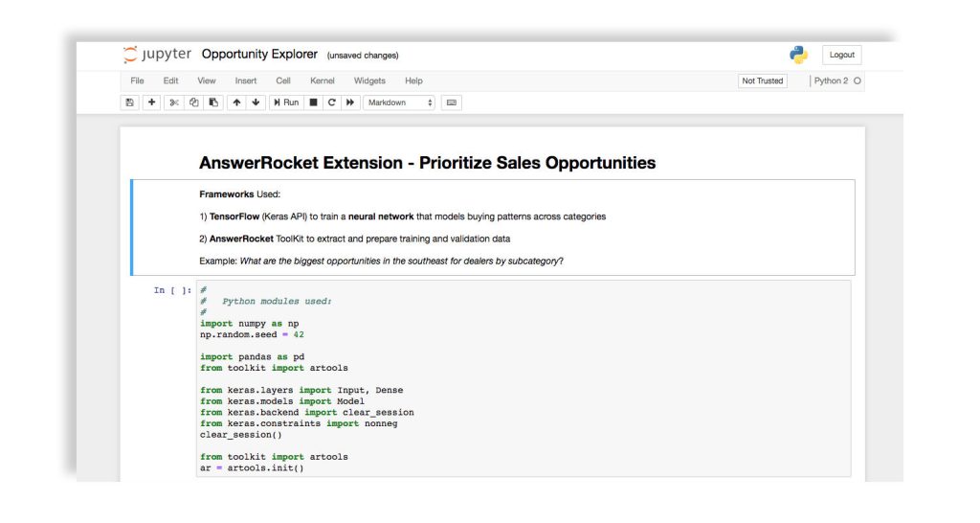Image resolution: width=980 pixels, height=523 pixels.
Task: Expand the Widgets menu
Action: [x=369, y=81]
